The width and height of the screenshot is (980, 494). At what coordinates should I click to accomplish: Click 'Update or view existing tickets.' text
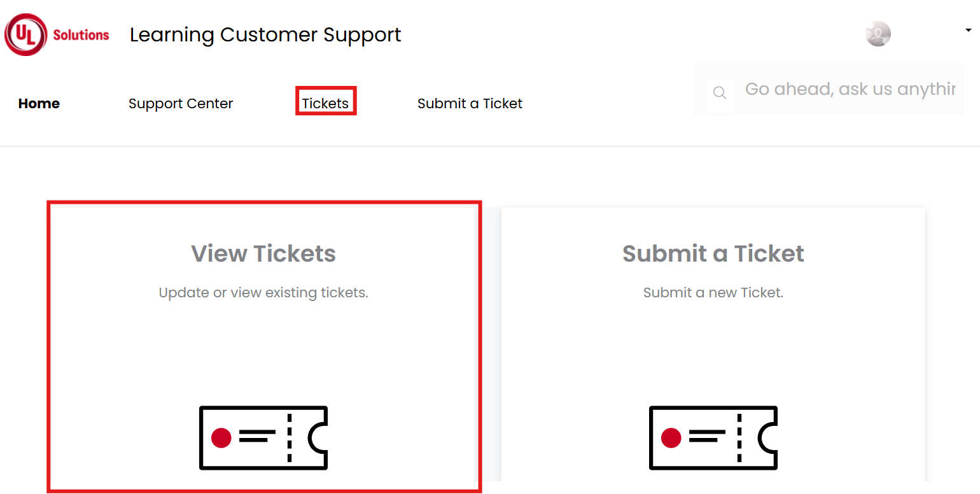(263, 293)
